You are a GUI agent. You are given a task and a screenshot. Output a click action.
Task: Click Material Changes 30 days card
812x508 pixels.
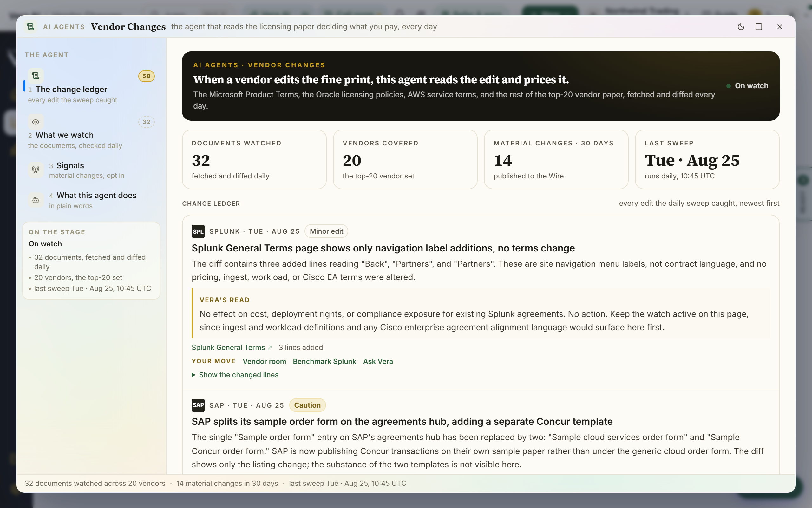[x=556, y=160]
